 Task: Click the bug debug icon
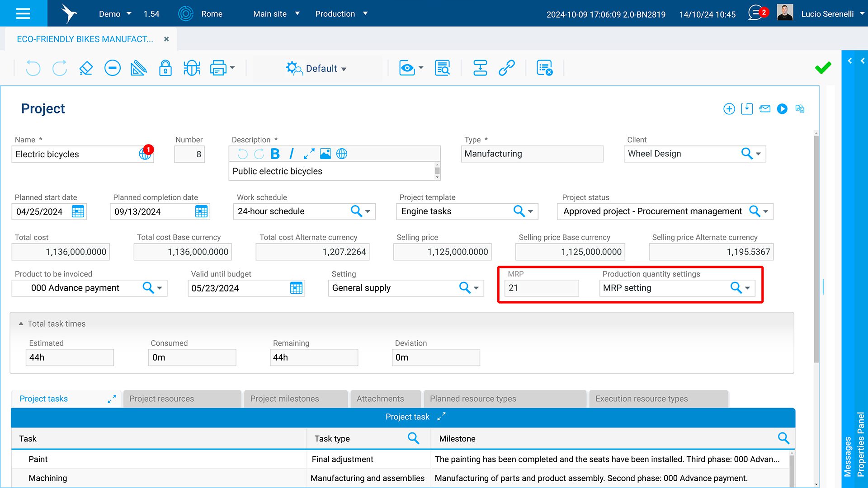point(192,68)
